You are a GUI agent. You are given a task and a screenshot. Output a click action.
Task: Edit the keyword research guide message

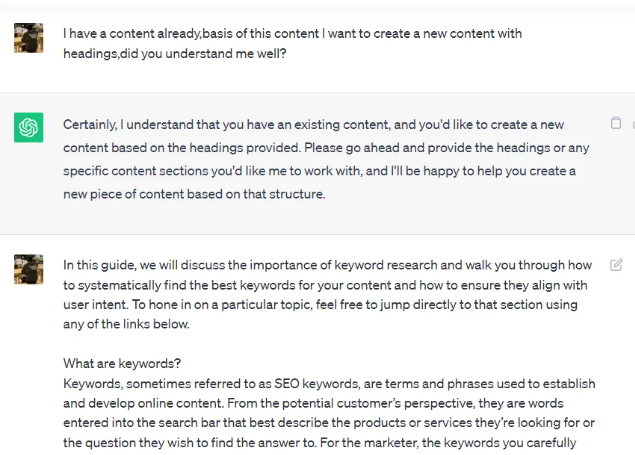[x=616, y=265]
